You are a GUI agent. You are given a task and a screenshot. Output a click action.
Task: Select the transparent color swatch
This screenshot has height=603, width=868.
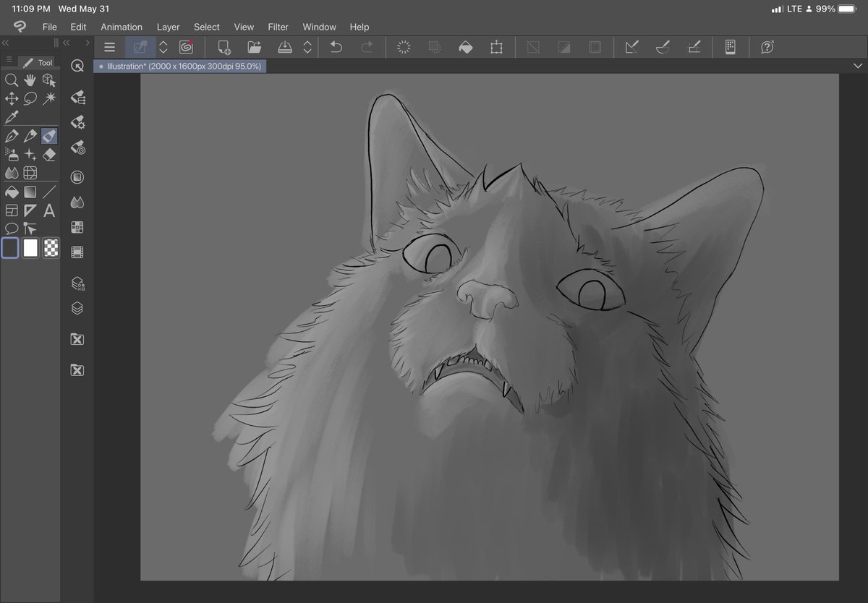(51, 248)
